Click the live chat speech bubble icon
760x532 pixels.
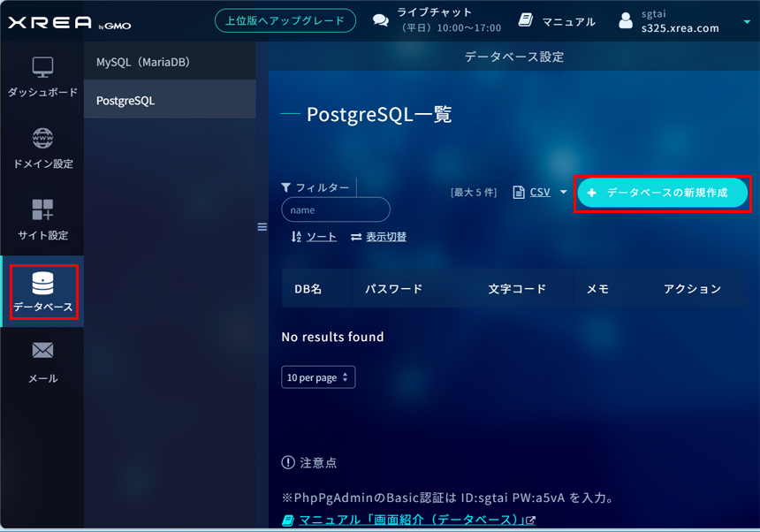pyautogui.click(x=381, y=20)
